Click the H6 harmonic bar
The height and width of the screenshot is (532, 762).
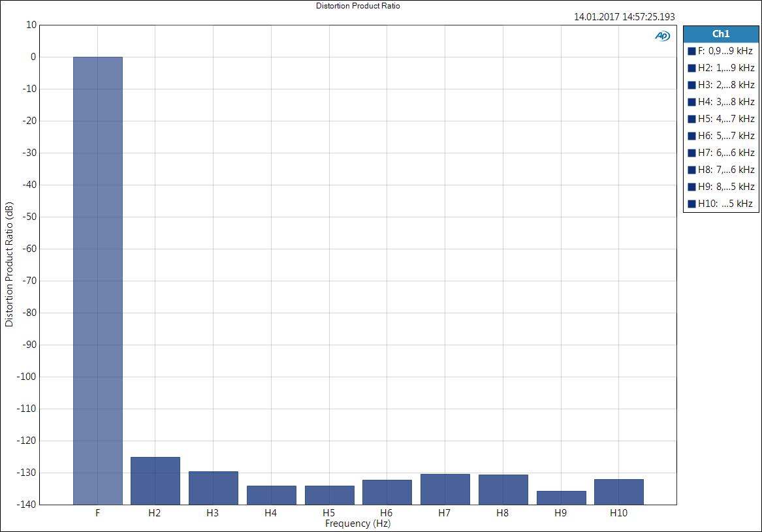[x=387, y=492]
